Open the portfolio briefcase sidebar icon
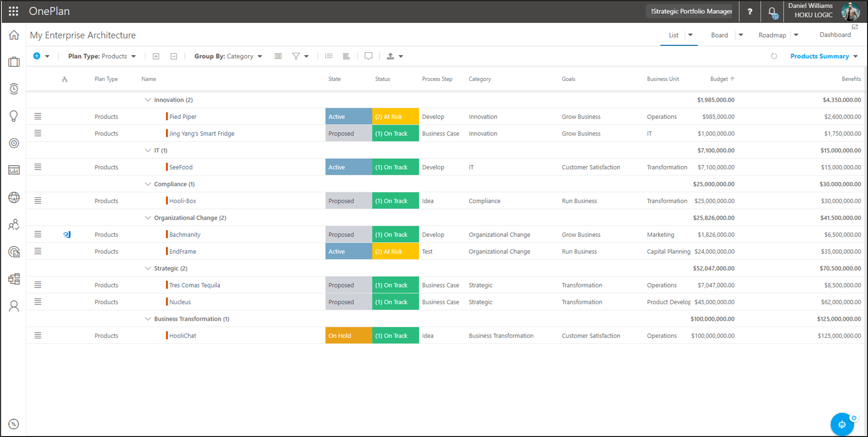868x437 pixels. [x=14, y=62]
